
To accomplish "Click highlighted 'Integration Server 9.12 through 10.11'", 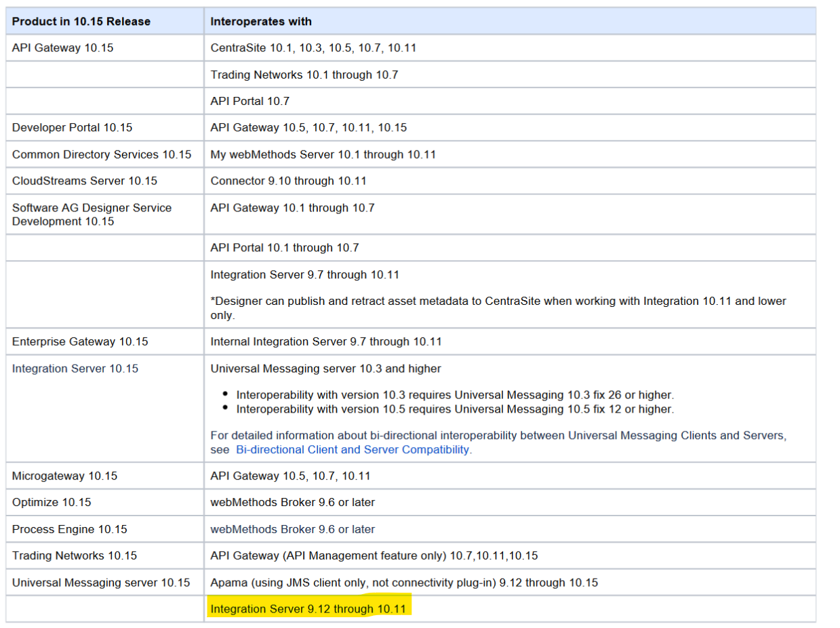I will [308, 608].
